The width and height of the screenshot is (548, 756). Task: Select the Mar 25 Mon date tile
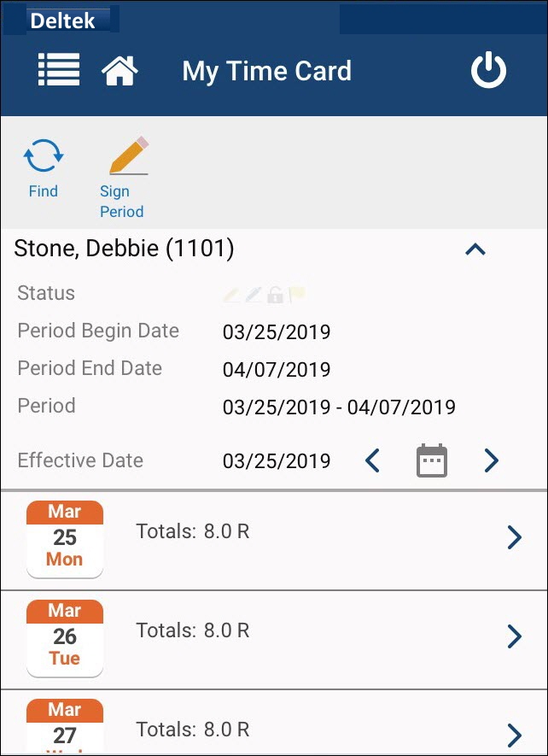coord(65,538)
